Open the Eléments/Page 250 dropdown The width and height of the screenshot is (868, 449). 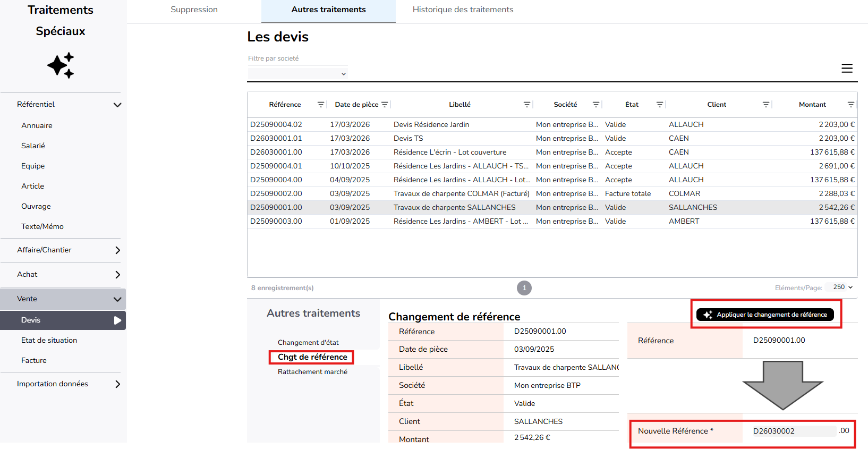coord(843,287)
